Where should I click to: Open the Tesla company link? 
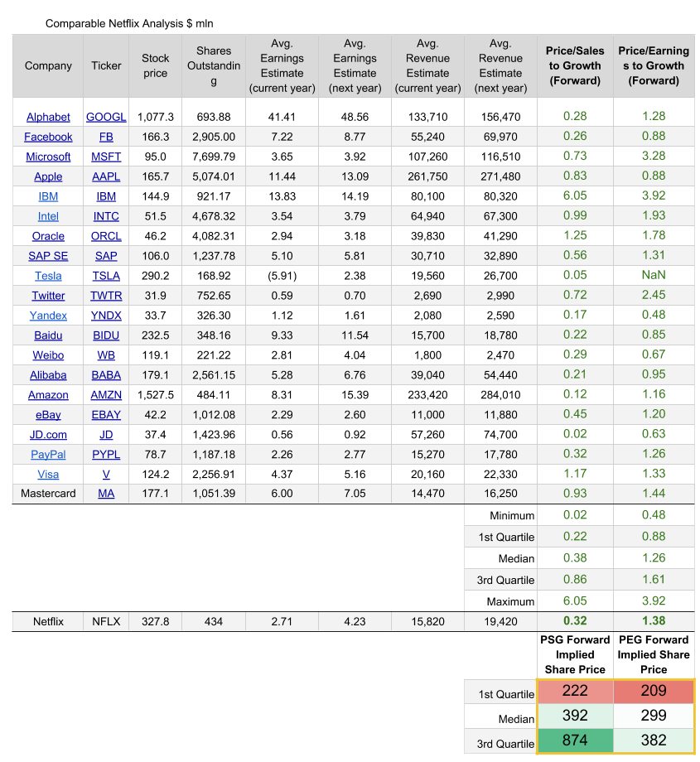click(48, 276)
